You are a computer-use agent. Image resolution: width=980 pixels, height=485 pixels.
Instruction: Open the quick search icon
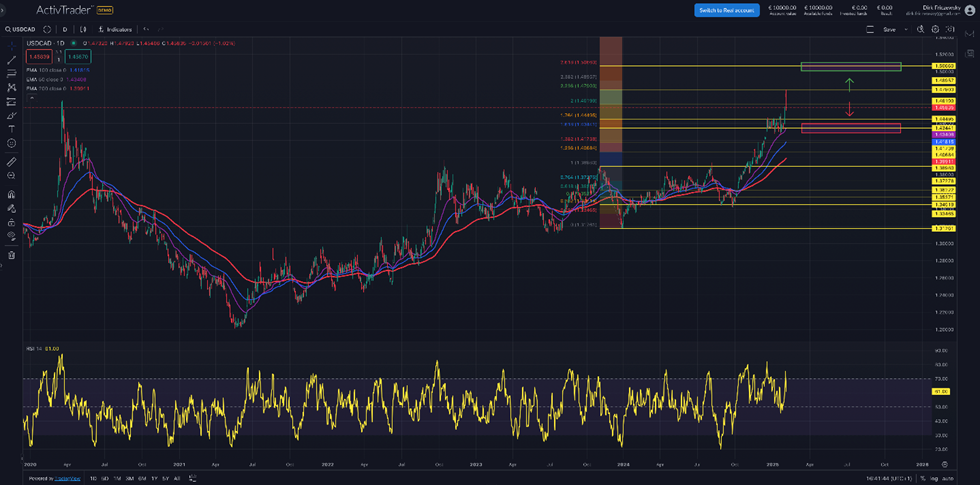pyautogui.click(x=921, y=29)
